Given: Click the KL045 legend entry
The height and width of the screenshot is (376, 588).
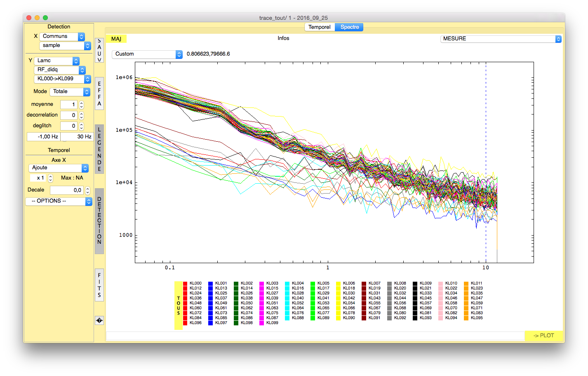Looking at the screenshot, I should pyautogui.click(x=426, y=298).
